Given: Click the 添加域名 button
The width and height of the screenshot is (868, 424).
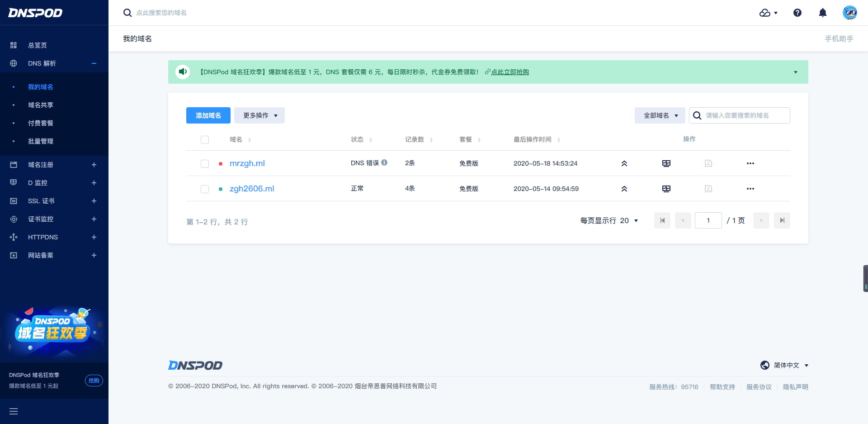Looking at the screenshot, I should click(x=208, y=115).
